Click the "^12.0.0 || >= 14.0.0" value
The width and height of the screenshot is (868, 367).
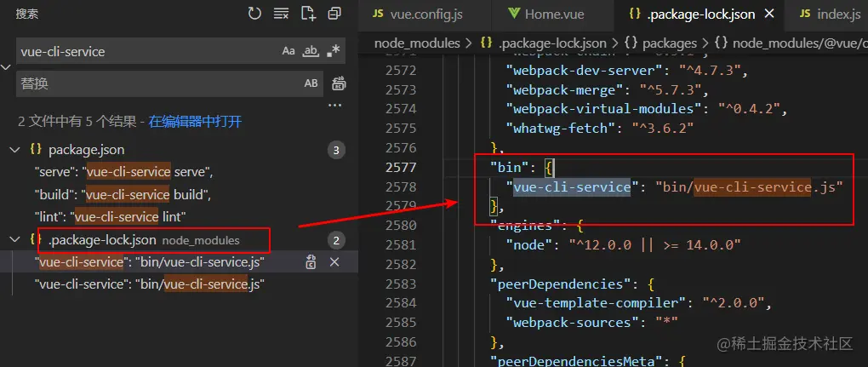click(655, 244)
